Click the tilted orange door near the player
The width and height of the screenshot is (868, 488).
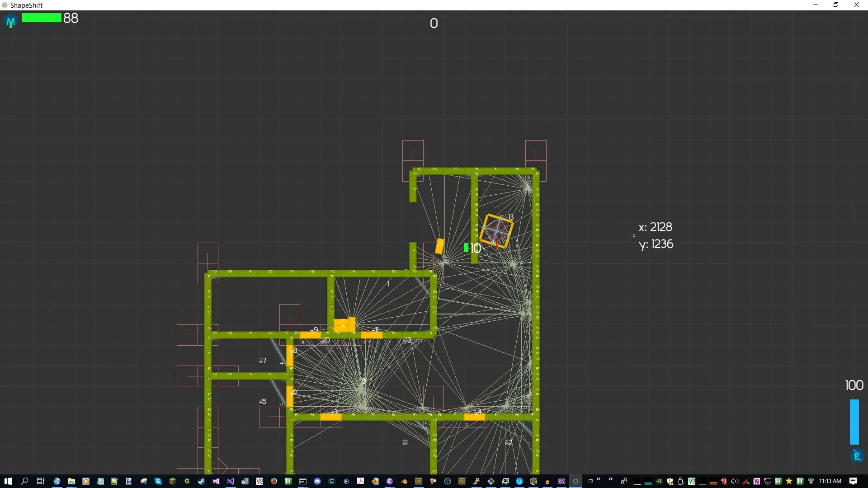coord(439,246)
